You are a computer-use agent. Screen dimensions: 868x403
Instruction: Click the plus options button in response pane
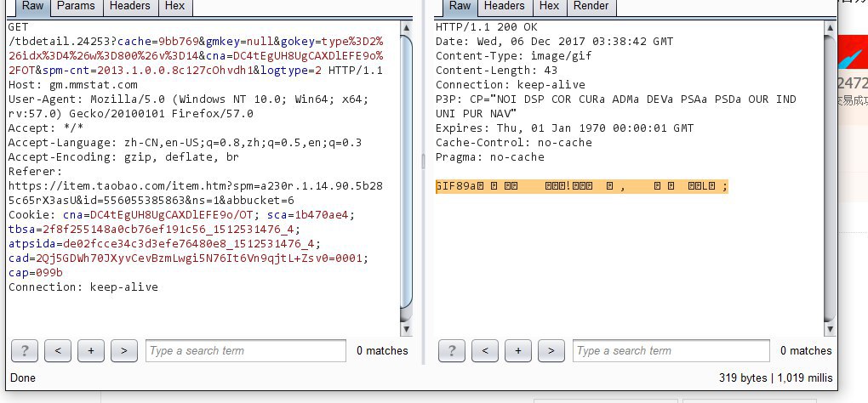pyautogui.click(x=517, y=350)
